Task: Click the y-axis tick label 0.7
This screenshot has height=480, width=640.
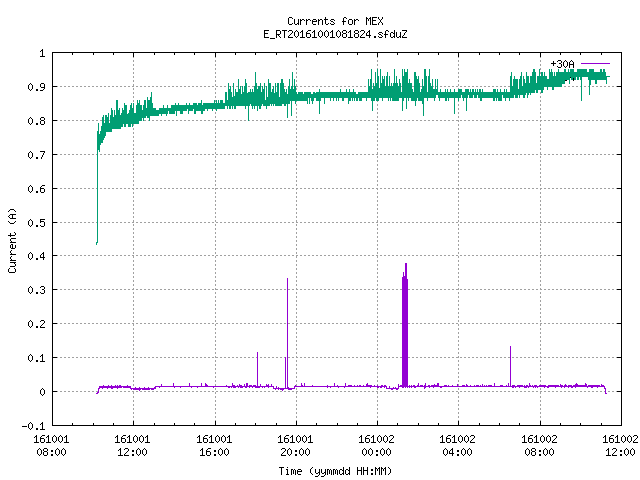Action: [x=36, y=155]
